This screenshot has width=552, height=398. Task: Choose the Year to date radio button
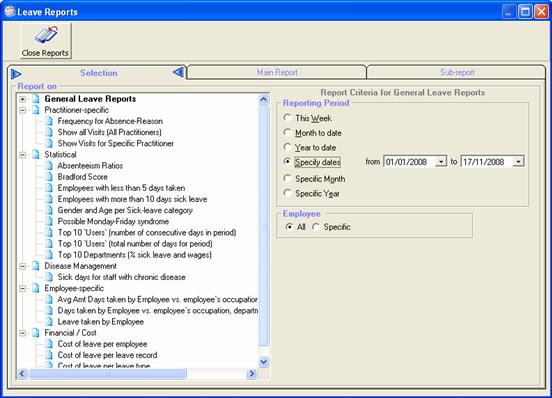(x=288, y=147)
